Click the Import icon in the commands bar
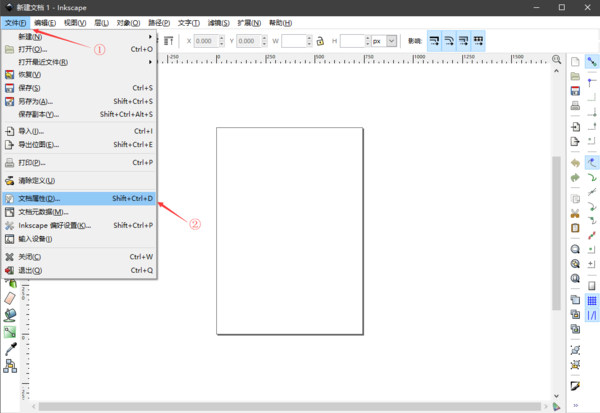Image resolution: width=600 pixels, height=413 pixels. click(x=575, y=127)
